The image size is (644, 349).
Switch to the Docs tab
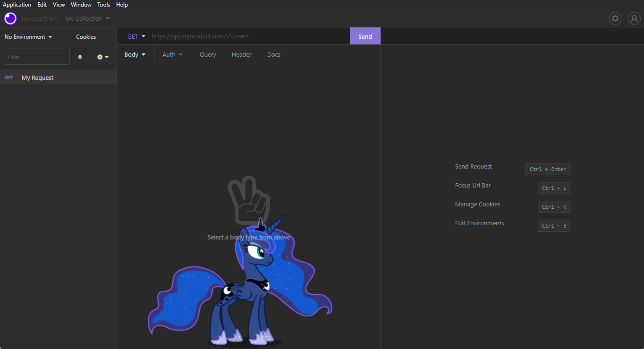click(274, 54)
